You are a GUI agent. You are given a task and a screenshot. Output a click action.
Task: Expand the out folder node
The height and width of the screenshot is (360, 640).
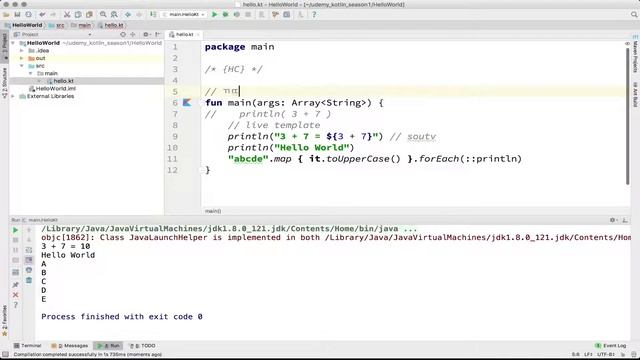[x=22, y=58]
